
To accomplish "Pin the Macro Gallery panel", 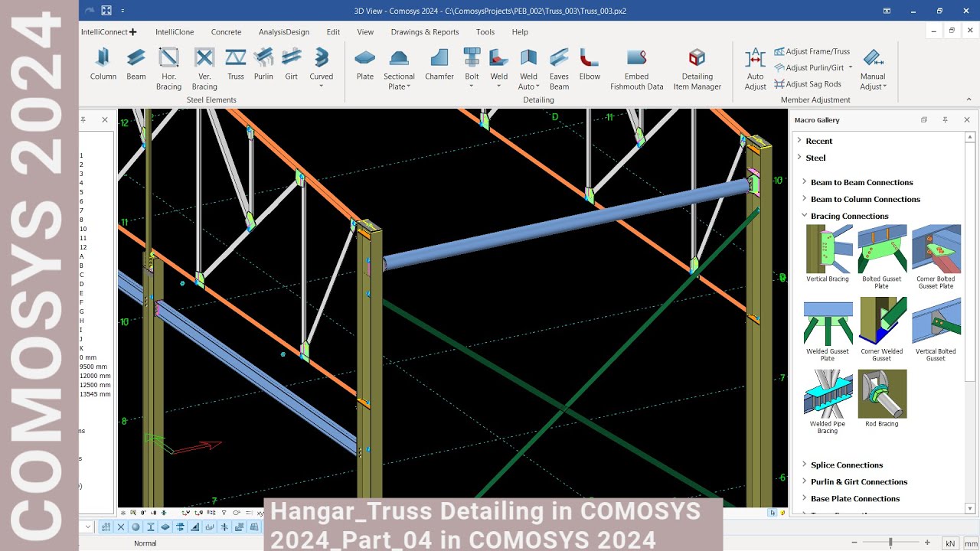I will (x=945, y=120).
